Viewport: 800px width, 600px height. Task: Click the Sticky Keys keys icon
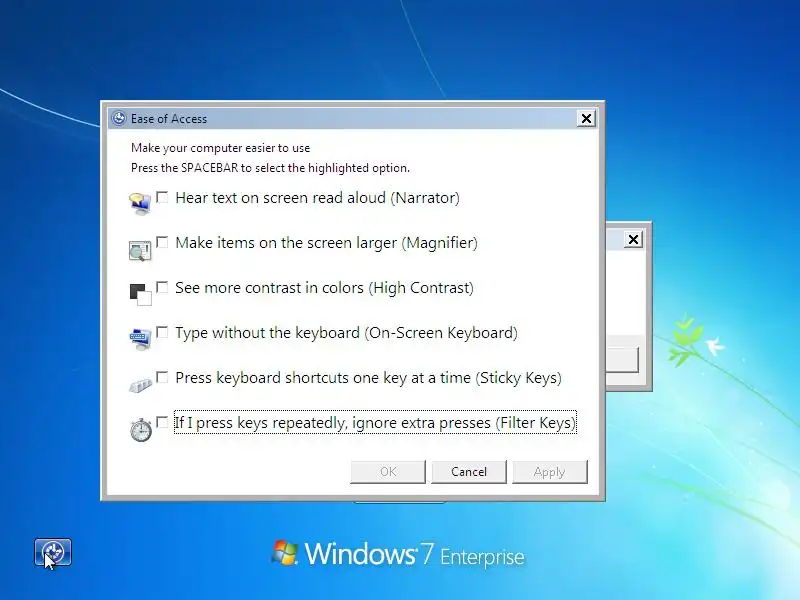pyautogui.click(x=140, y=385)
